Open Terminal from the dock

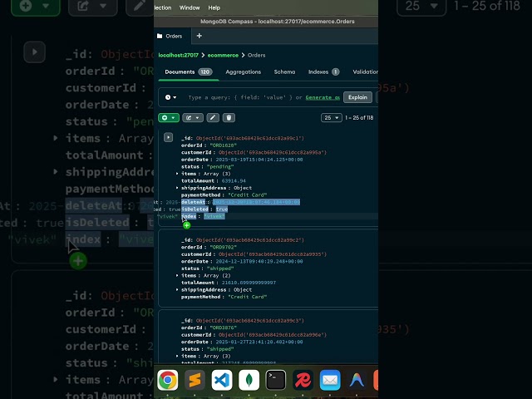[275, 380]
